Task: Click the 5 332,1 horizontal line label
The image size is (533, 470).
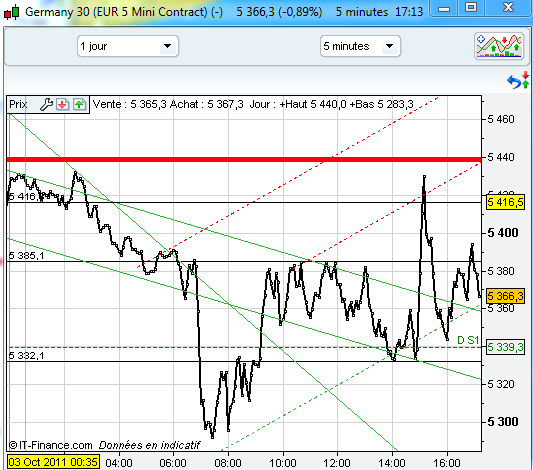Action: point(27,355)
